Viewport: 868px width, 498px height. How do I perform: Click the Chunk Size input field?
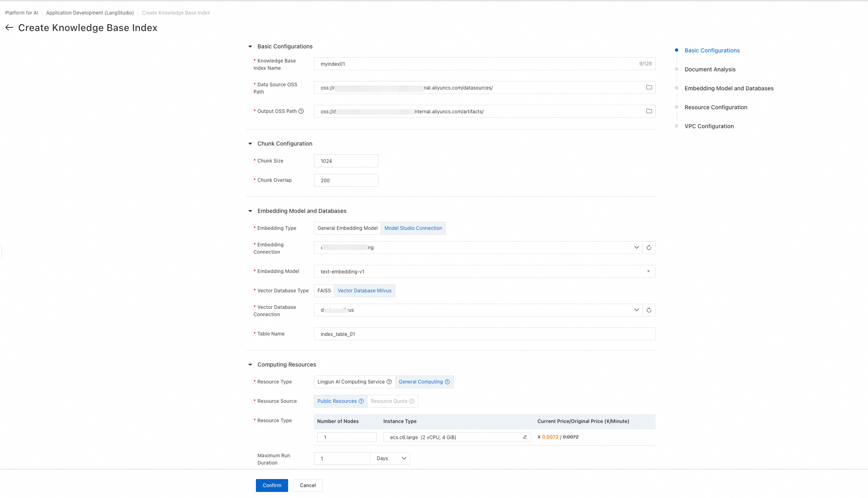coord(346,161)
